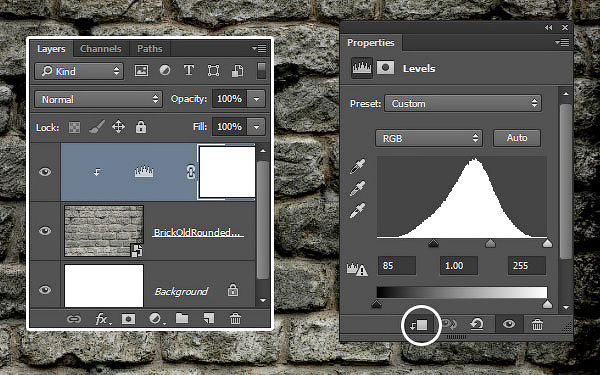Hide the Background layer
This screenshot has height=375, width=600.
pos(45,290)
